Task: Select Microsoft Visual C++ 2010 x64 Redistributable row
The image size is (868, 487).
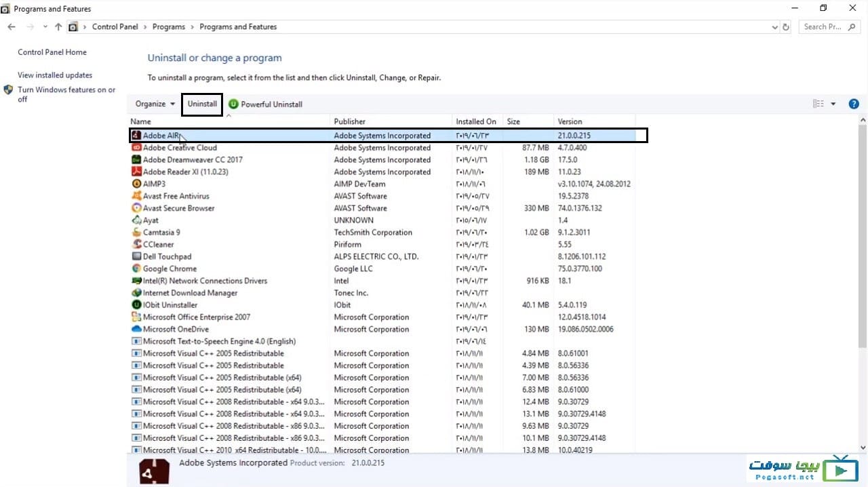Action: tap(382, 450)
